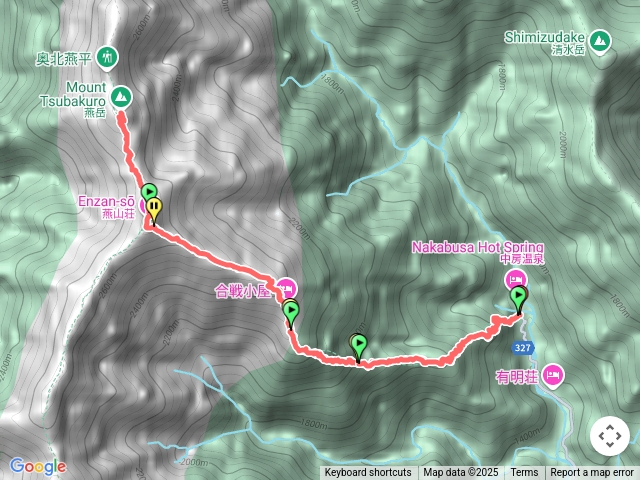Screen dimensions: 640x480
Task: Click the green play marker below 合戦小屋
Action: coord(291,314)
